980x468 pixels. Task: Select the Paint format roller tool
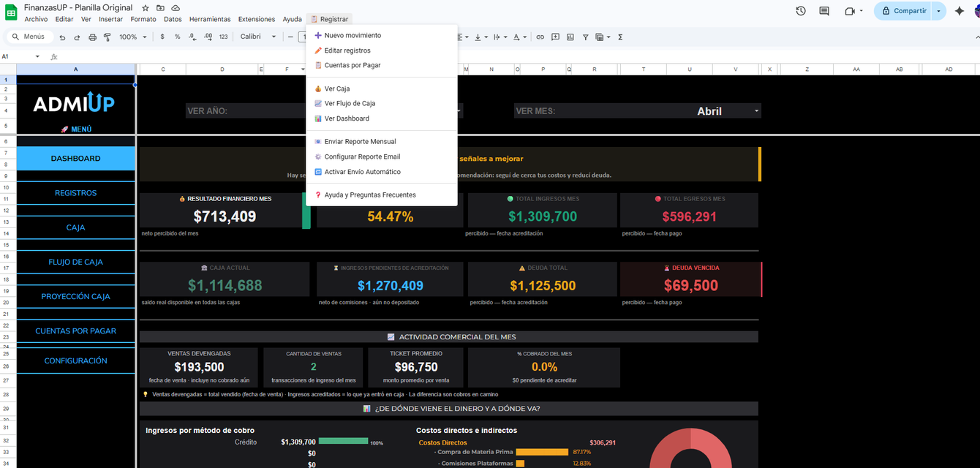(x=108, y=37)
